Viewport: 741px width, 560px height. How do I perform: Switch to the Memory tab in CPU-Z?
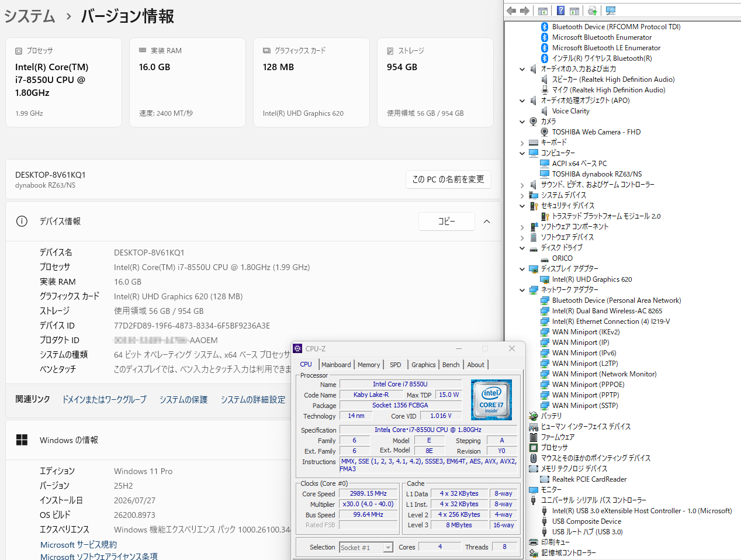[x=369, y=365]
